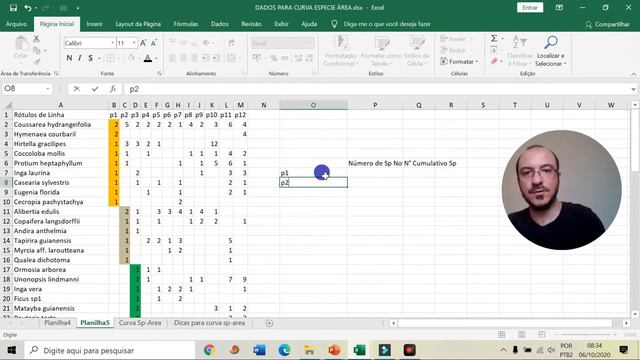Open Fonte dialog launcher
The image size is (640, 360).
pyautogui.click(x=159, y=73)
